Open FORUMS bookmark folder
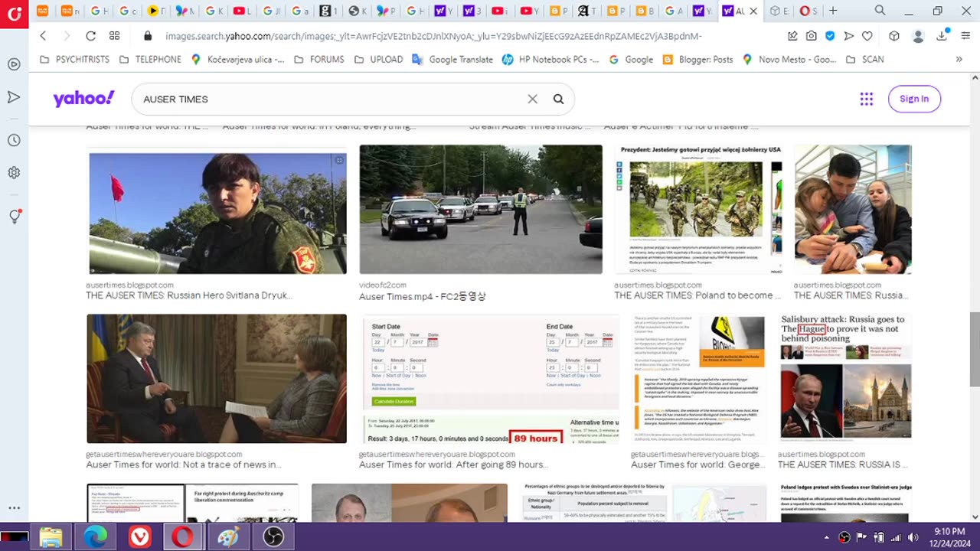 tap(318, 59)
